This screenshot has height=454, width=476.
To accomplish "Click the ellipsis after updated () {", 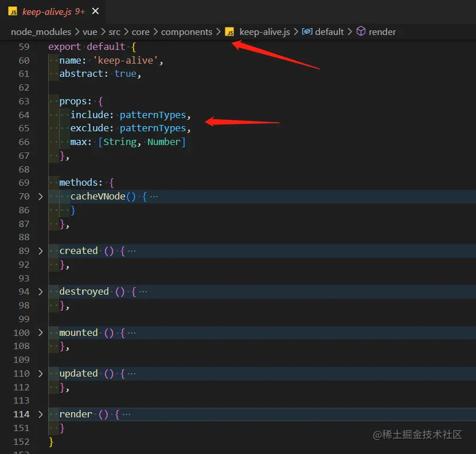I will [x=131, y=374].
